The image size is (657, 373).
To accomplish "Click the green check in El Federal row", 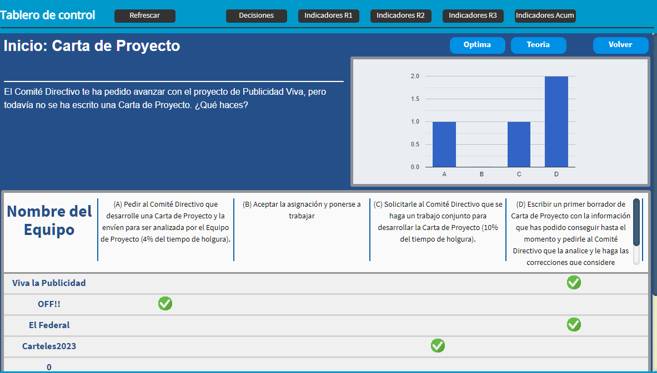I will (x=574, y=324).
